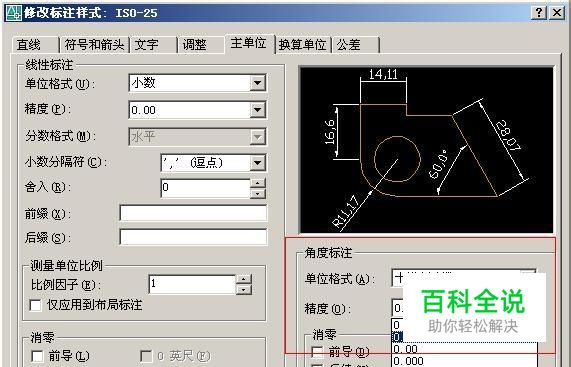Screen dimensions: 571x367
Task: Click the help question mark button
Action: click(x=539, y=13)
